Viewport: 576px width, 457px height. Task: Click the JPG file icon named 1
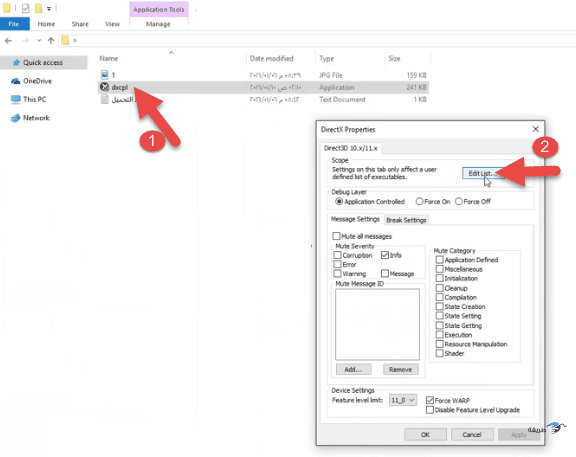[x=105, y=75]
